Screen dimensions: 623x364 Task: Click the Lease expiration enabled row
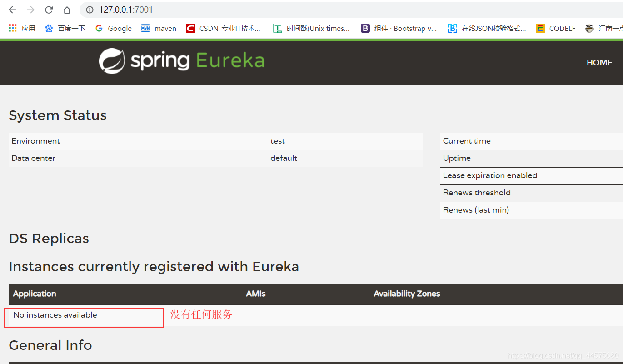pyautogui.click(x=531, y=176)
